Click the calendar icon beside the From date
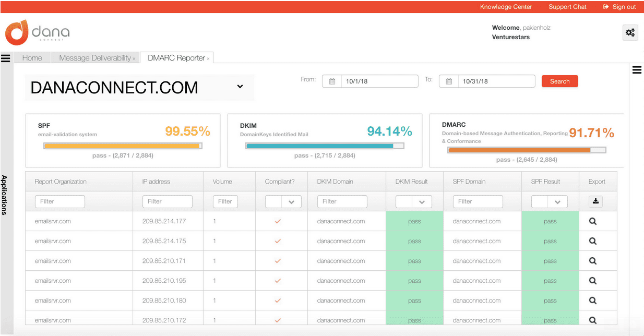Image resolution: width=644 pixels, height=336 pixels. tap(331, 81)
